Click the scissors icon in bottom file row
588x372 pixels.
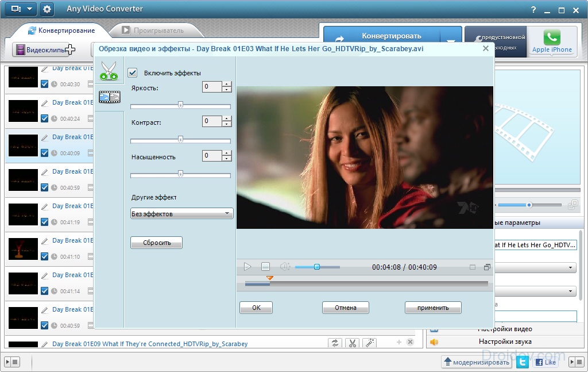[x=352, y=343]
